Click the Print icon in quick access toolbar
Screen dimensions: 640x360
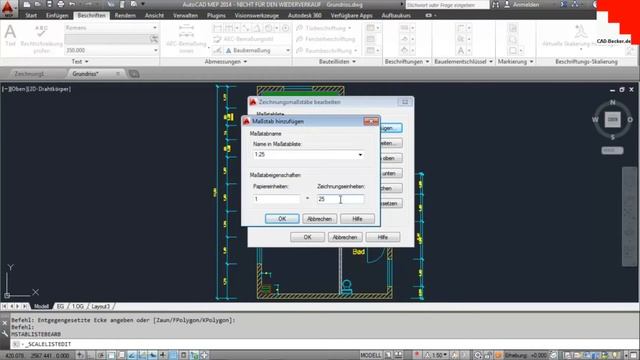(x=60, y=4)
